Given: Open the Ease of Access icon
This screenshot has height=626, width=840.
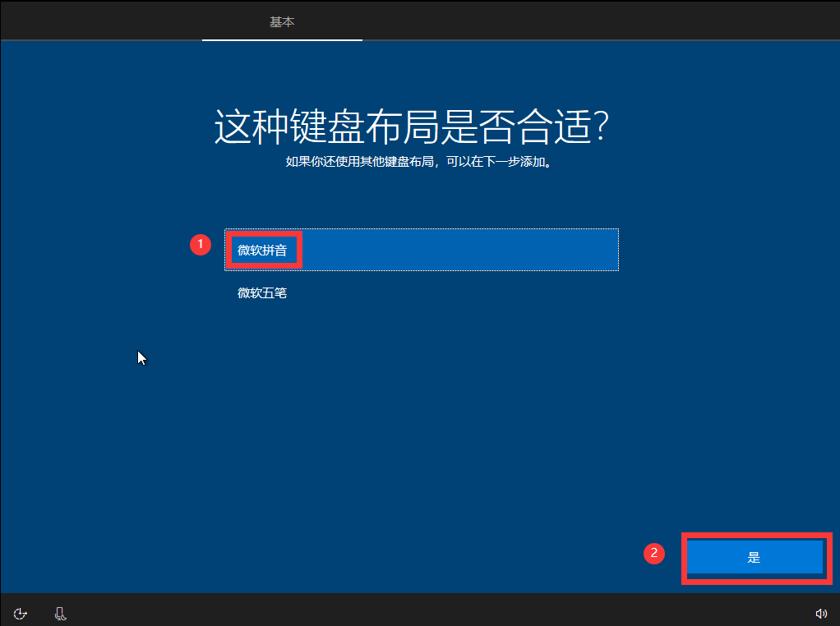Looking at the screenshot, I should point(21,614).
